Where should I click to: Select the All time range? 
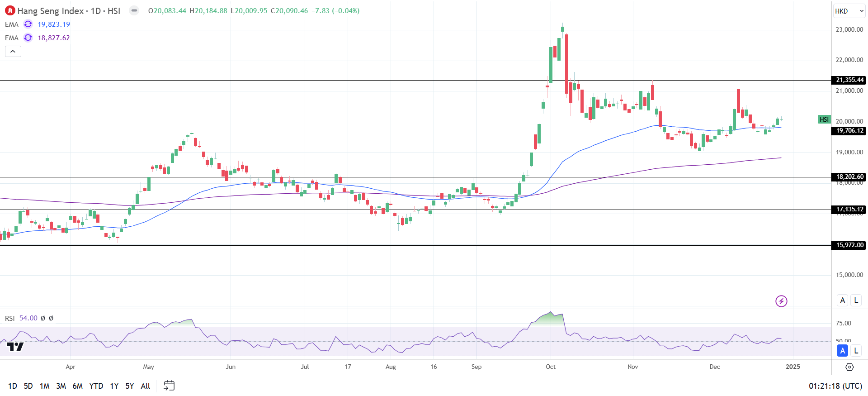pyautogui.click(x=146, y=386)
